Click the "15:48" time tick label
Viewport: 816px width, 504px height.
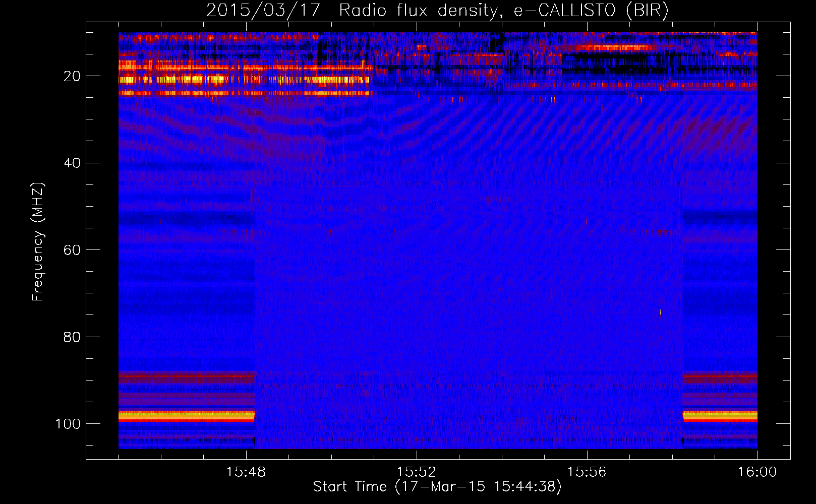pos(246,472)
